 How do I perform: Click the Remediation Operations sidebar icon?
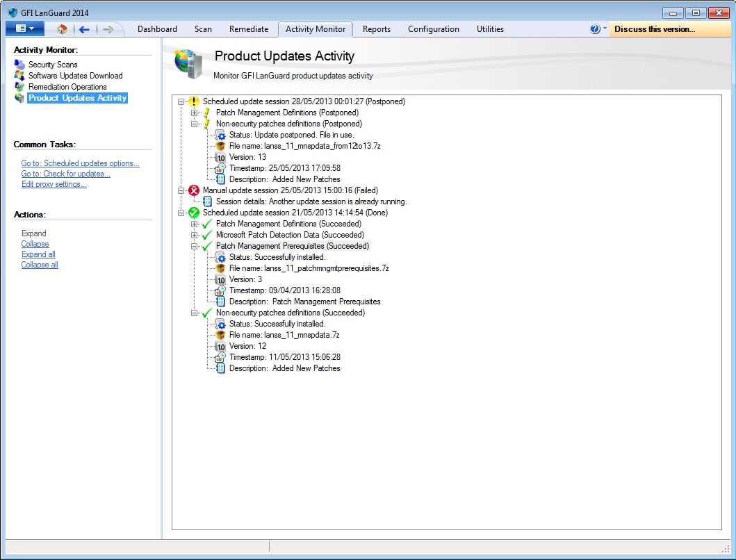click(x=19, y=87)
